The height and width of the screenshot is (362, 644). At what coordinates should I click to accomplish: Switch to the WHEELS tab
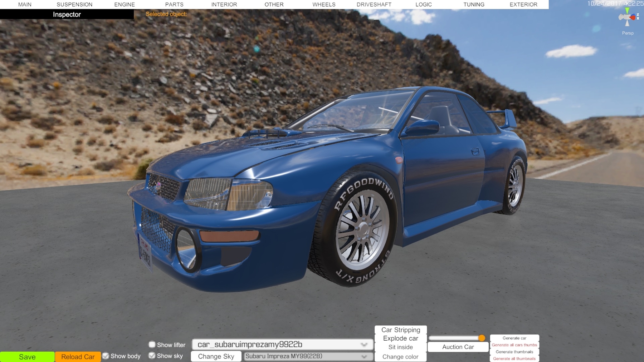click(x=324, y=4)
